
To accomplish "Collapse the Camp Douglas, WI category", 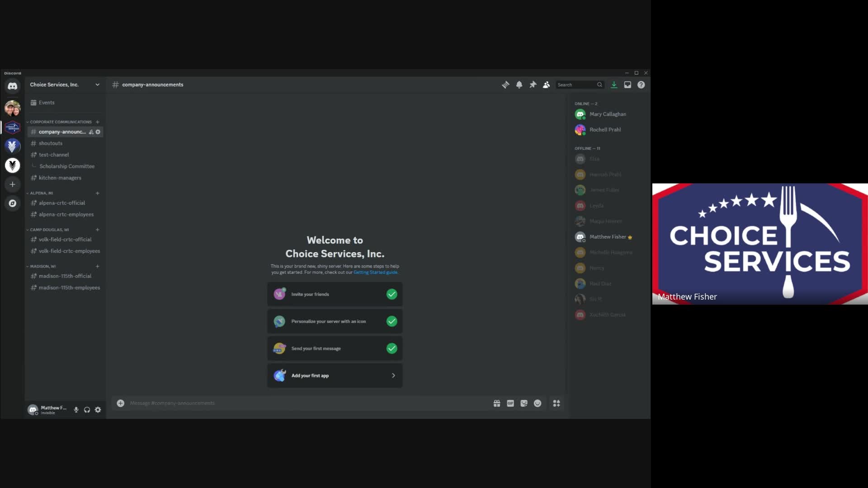I will 48,230.
